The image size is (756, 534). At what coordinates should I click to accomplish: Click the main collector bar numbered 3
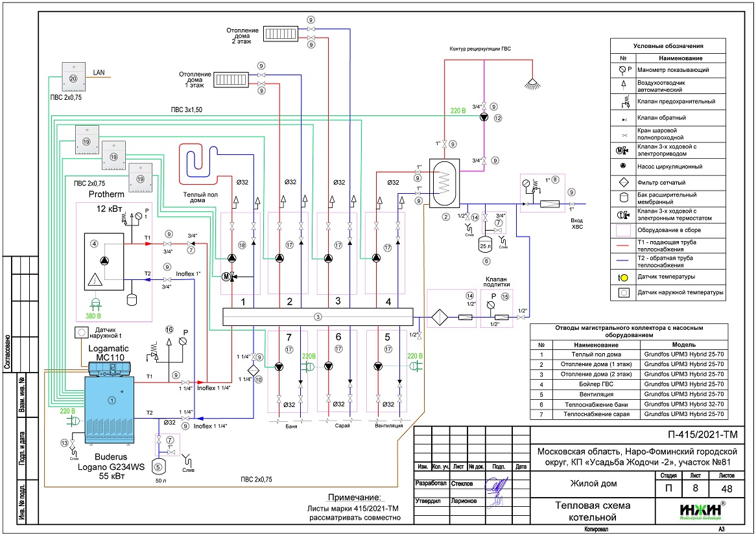[318, 316]
